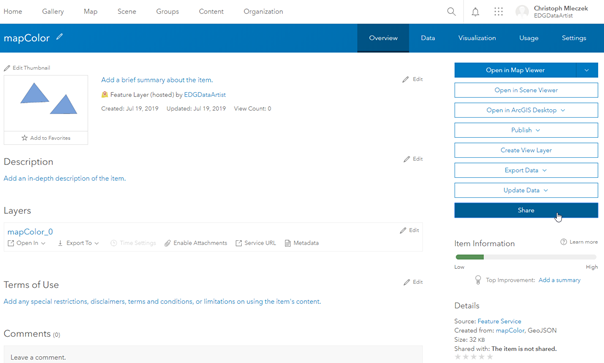Open Content in top navigation
The width and height of the screenshot is (604, 363).
coord(211,12)
